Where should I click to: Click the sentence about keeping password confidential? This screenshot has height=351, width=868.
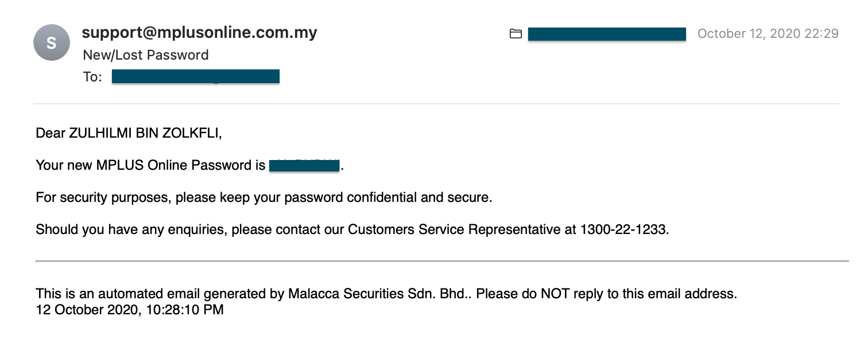point(264,198)
